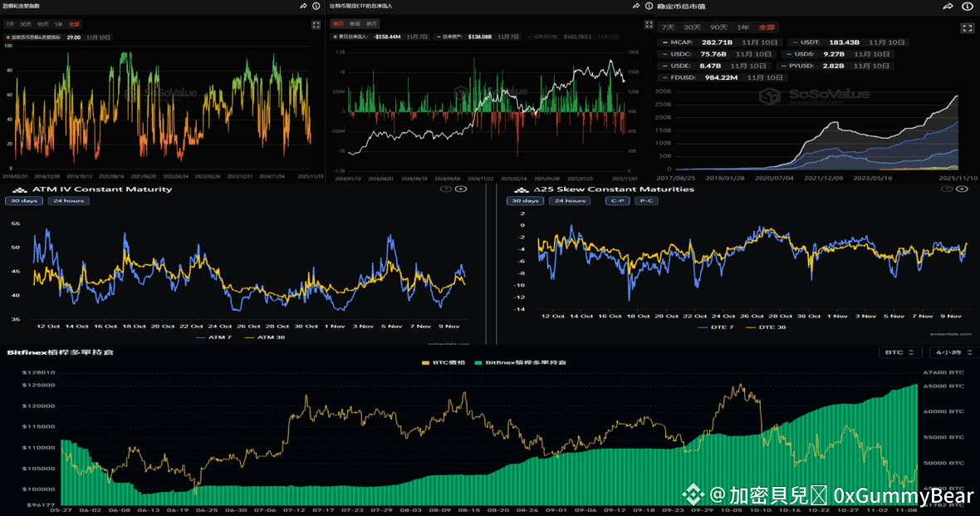
Task: Share the stablecoin market cap chart
Action: tap(948, 6)
